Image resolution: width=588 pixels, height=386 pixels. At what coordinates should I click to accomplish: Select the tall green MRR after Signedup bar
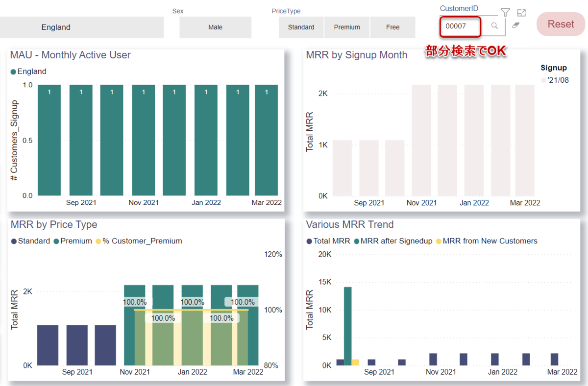(x=348, y=326)
